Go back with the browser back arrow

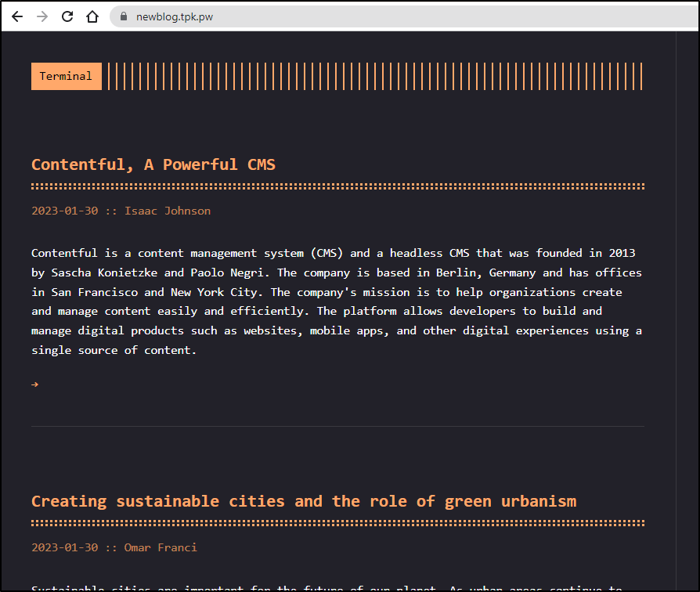pos(17,17)
